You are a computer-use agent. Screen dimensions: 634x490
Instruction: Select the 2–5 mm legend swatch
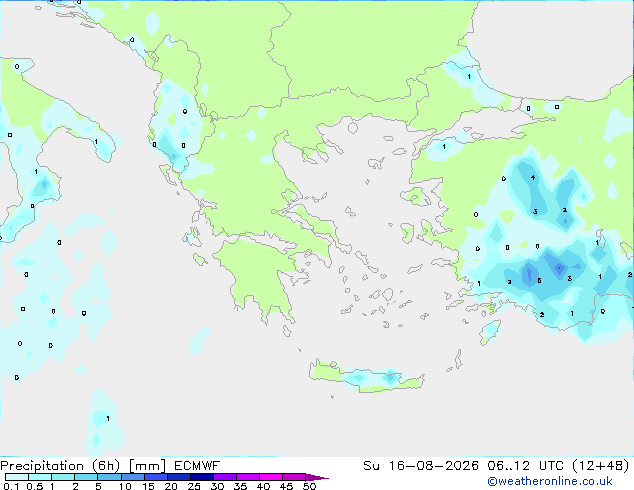tap(86, 477)
